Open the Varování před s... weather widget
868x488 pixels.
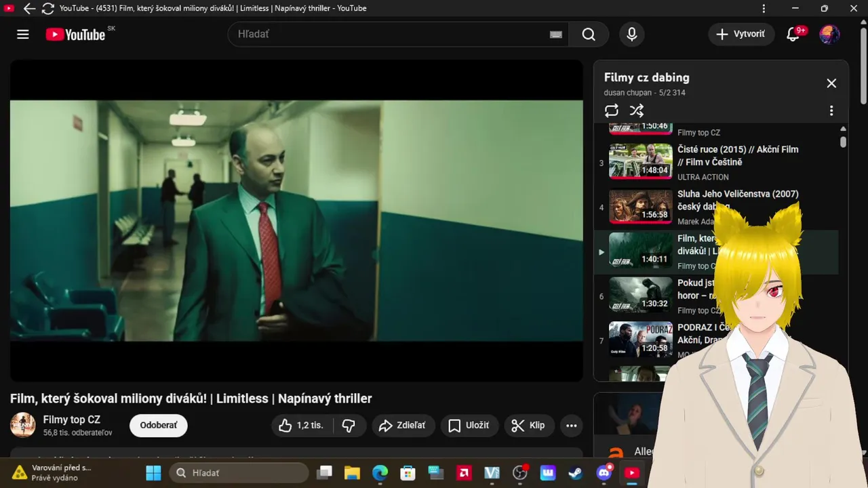tap(52, 472)
